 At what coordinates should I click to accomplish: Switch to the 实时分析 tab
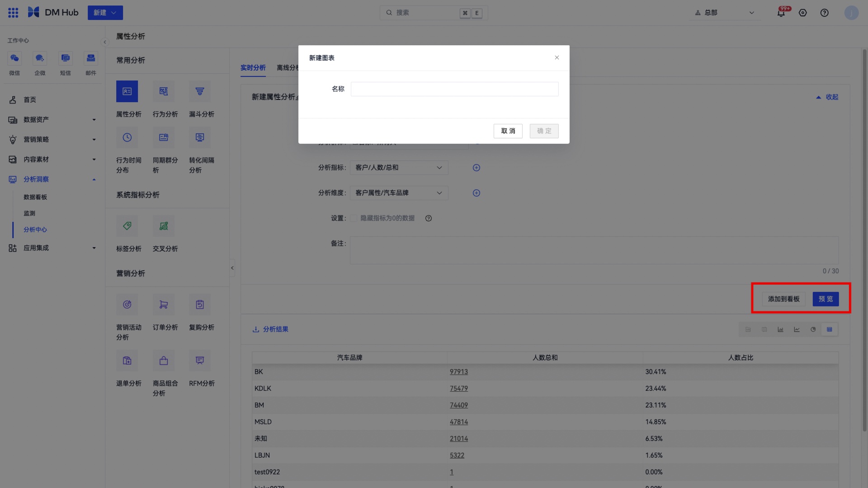point(253,68)
